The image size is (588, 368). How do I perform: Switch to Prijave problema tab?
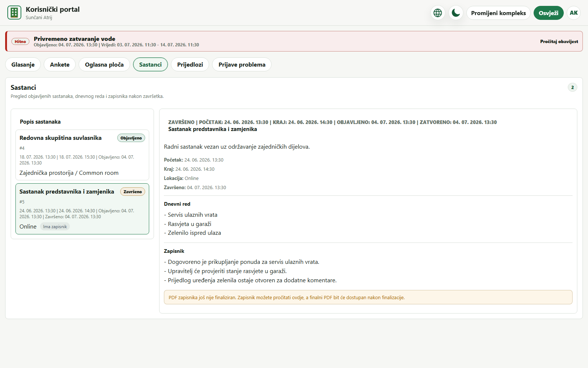[242, 64]
